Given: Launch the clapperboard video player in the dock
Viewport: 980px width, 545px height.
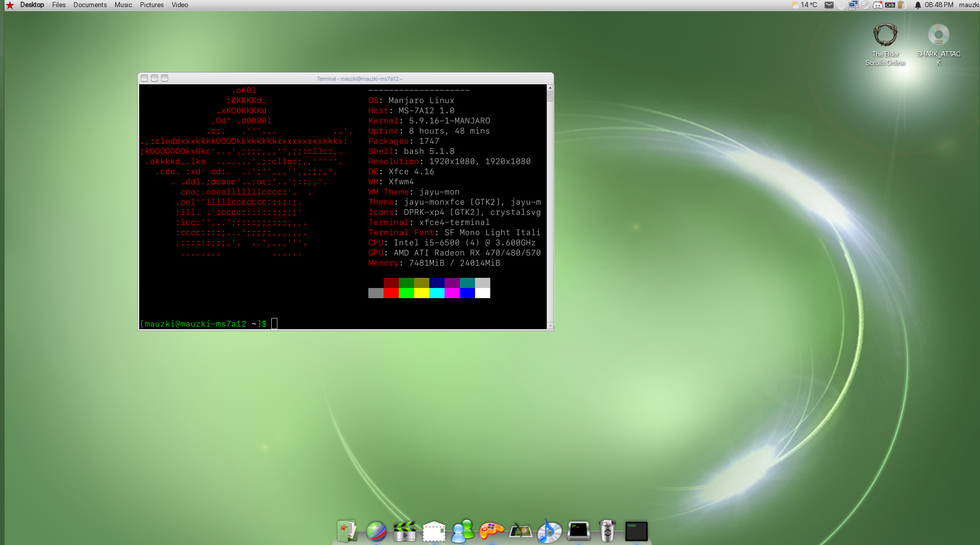Looking at the screenshot, I should 405,531.
